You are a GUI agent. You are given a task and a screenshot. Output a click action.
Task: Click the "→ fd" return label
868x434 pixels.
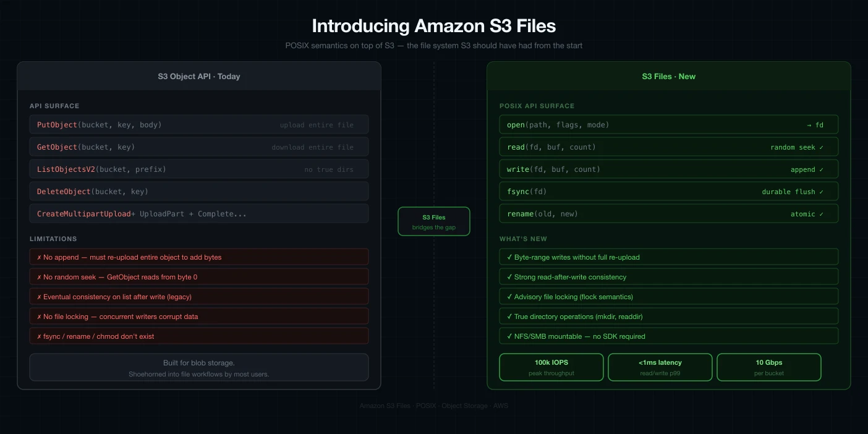click(815, 125)
